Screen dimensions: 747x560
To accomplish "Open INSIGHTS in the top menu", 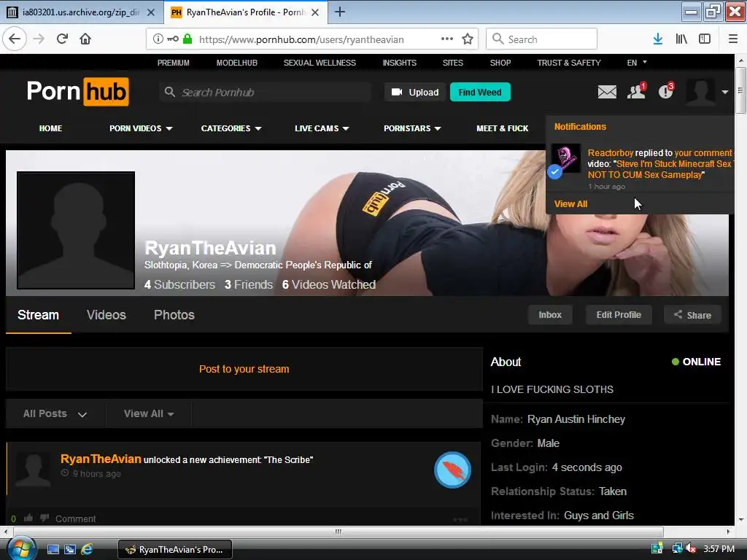I will tap(399, 63).
